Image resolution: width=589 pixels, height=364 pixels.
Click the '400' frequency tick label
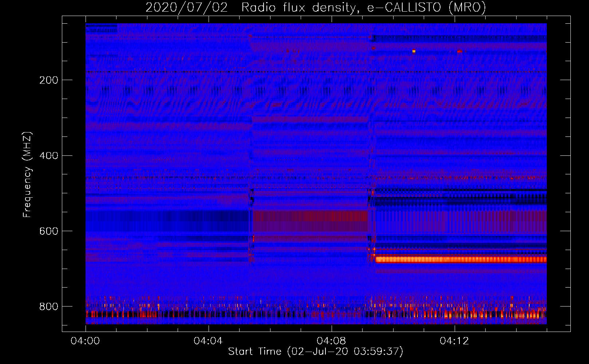click(49, 156)
